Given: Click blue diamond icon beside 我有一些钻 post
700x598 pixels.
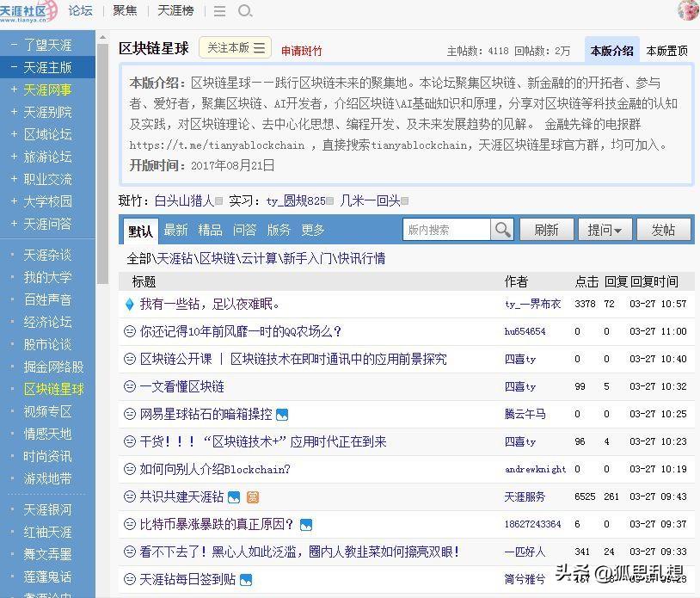Looking at the screenshot, I should [130, 305].
